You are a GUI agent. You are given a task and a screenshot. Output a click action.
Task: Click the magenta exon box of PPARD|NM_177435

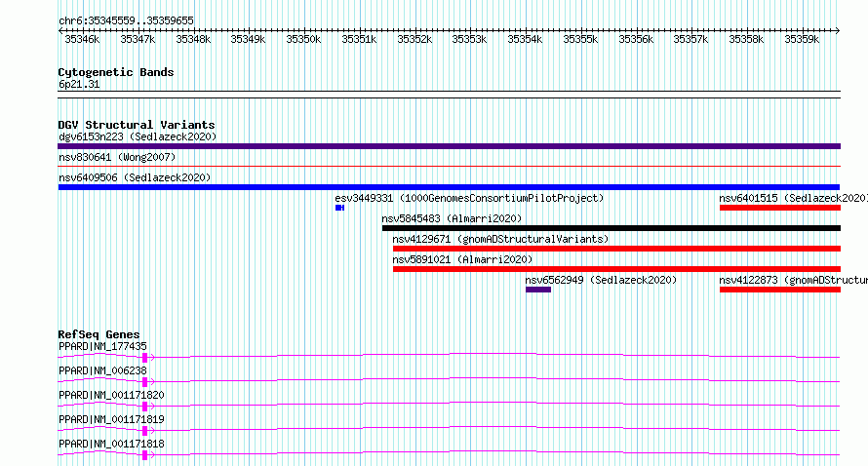click(x=144, y=358)
